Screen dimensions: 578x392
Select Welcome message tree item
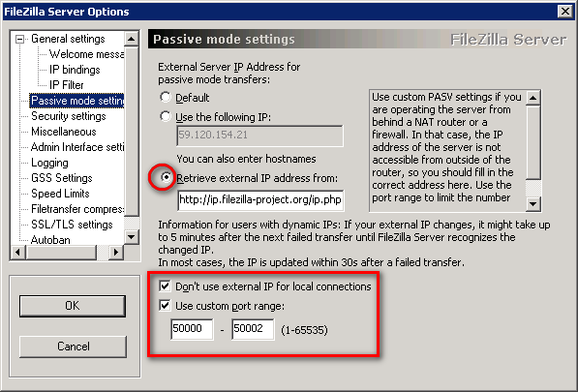[x=86, y=54]
